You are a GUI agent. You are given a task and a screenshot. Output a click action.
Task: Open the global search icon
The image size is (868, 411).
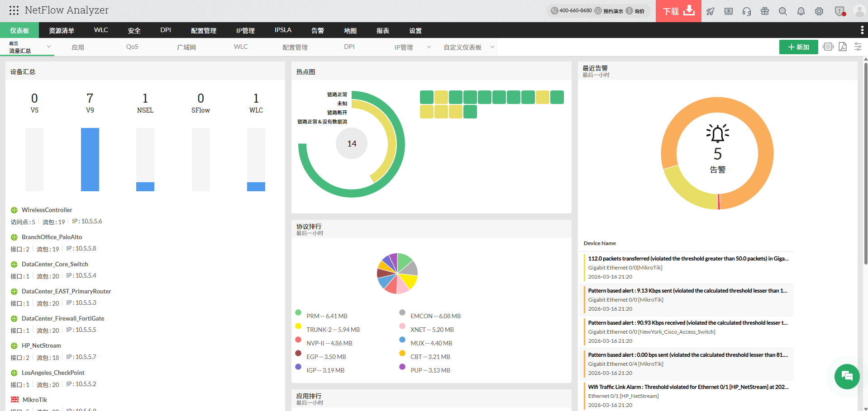click(782, 11)
